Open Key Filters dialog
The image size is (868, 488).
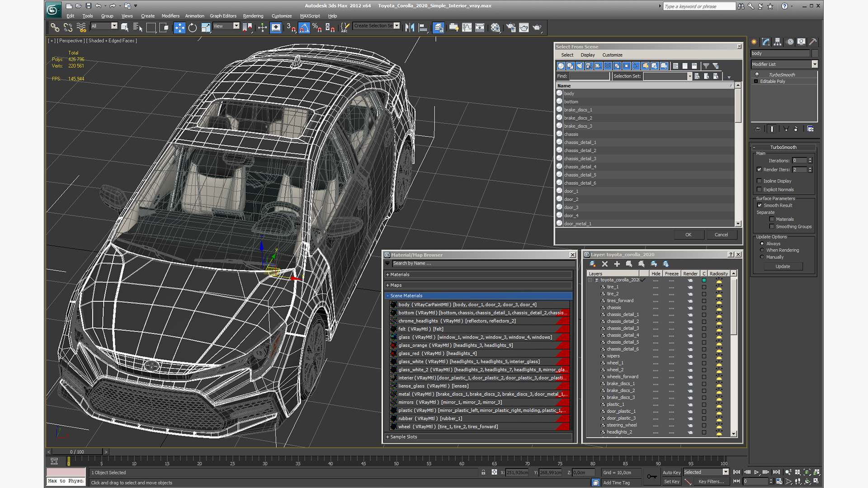[711, 482]
